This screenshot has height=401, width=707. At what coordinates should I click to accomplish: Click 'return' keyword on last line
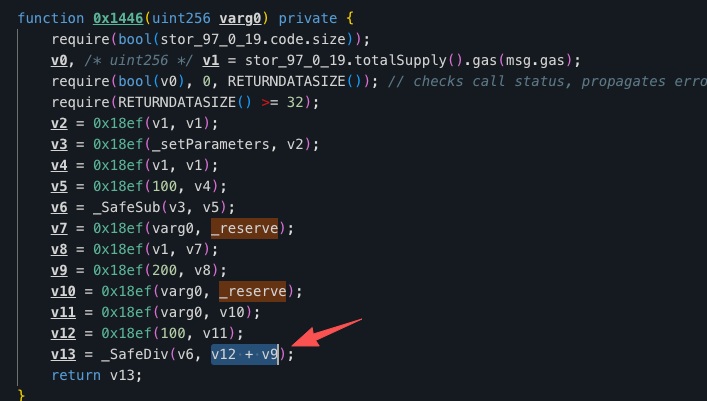(x=76, y=375)
